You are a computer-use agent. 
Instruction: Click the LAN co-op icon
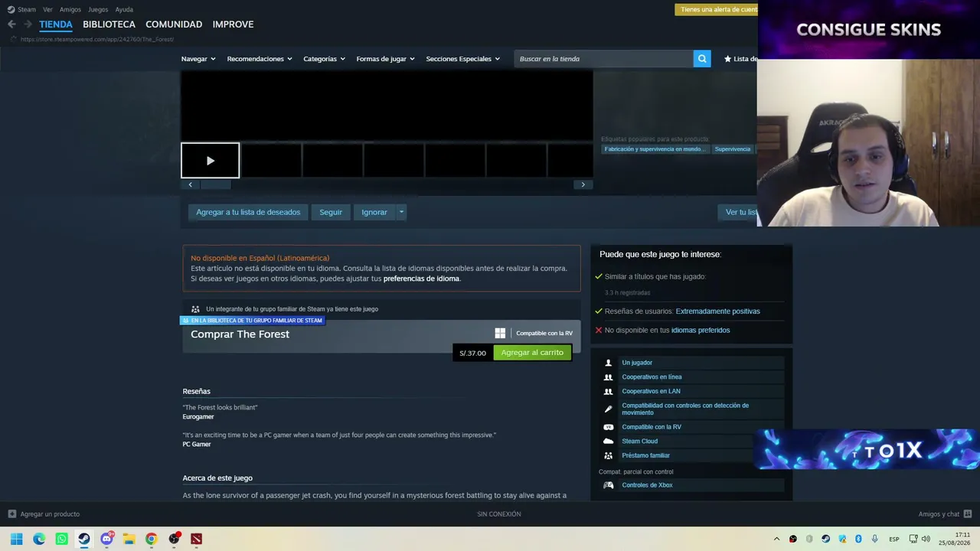click(609, 392)
